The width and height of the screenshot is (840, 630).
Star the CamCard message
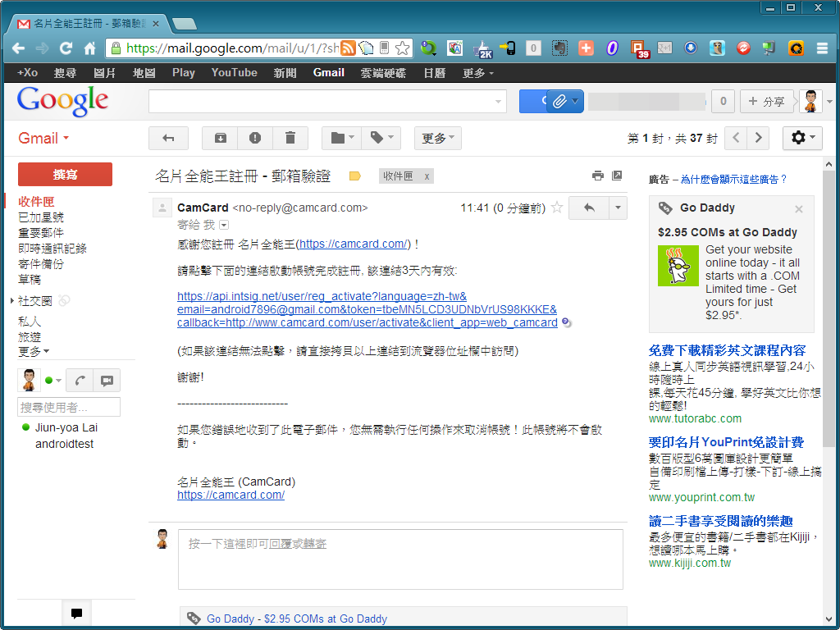(x=557, y=208)
